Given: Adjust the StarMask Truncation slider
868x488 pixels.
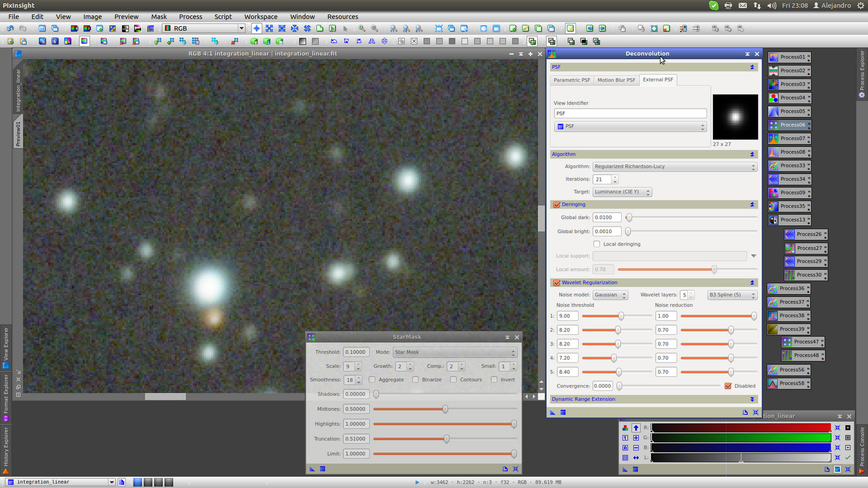Looking at the screenshot, I should pyautogui.click(x=445, y=439).
